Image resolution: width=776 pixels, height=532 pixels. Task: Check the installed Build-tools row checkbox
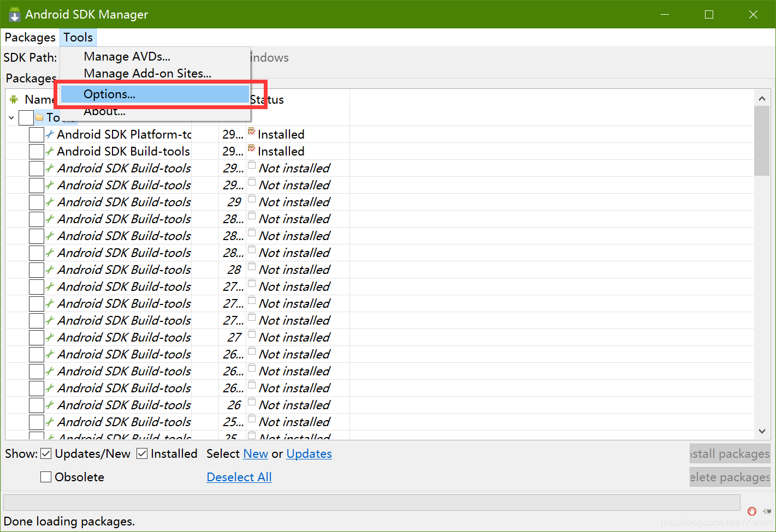tap(37, 152)
